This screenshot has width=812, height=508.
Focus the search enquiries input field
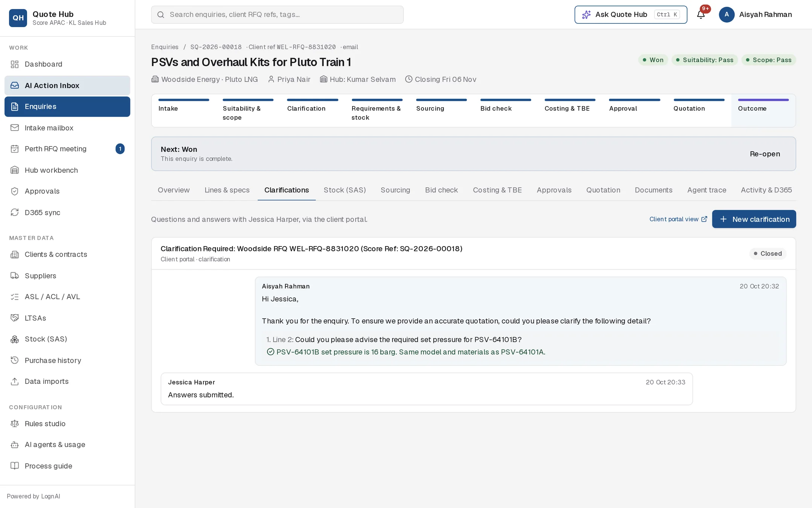277,14
